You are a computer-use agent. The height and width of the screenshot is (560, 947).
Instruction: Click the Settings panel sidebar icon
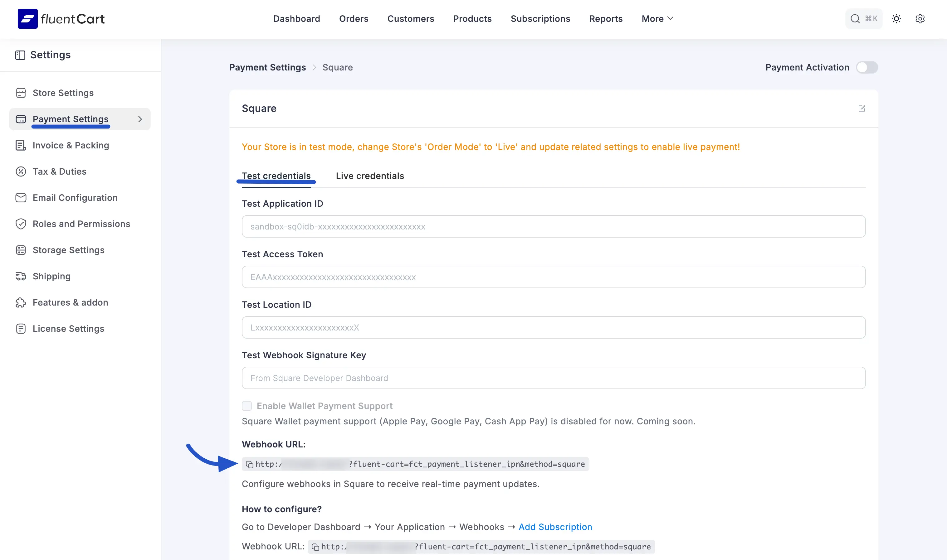tap(20, 55)
